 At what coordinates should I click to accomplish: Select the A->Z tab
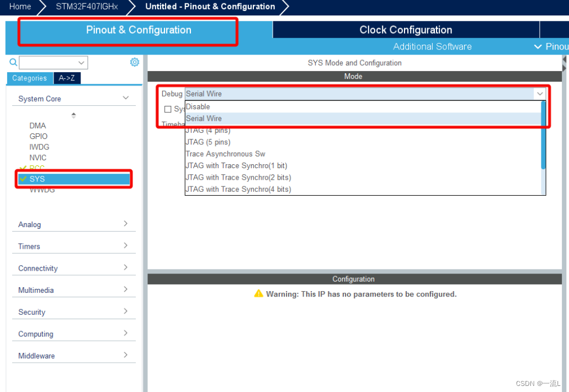tap(67, 78)
